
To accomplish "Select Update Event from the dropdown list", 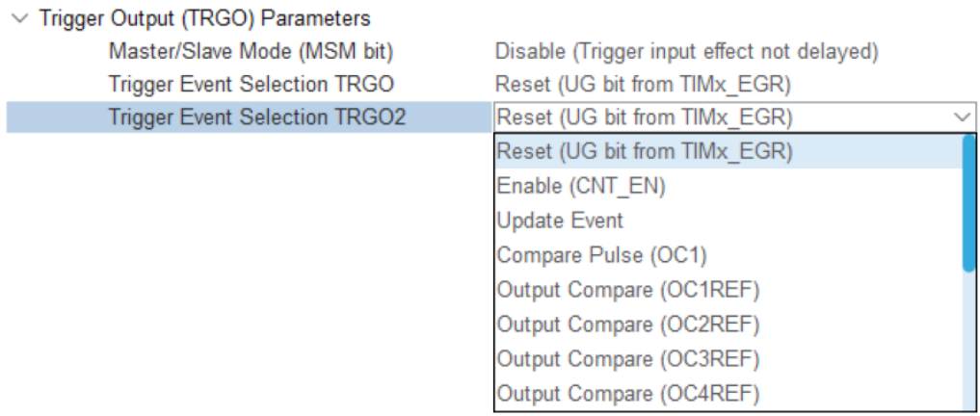I will click(x=560, y=221).
